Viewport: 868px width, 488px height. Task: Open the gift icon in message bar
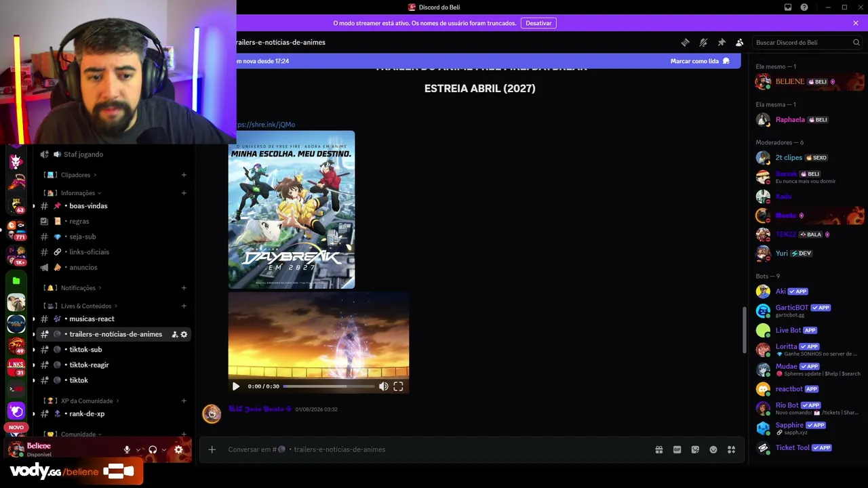point(658,449)
